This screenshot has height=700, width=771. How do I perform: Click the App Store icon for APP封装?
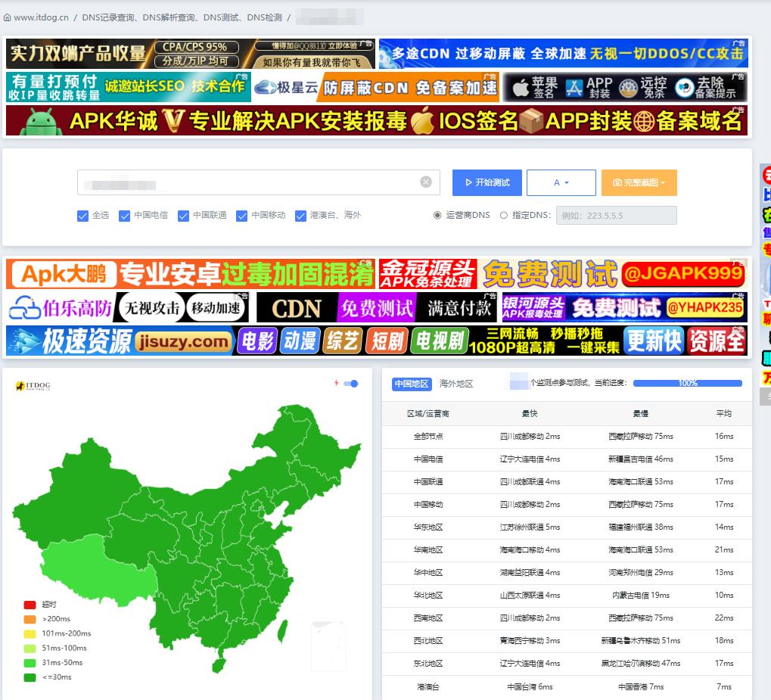(x=574, y=88)
